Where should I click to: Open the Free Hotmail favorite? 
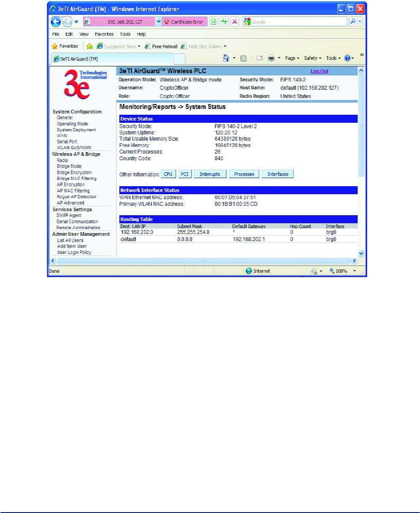coord(161,46)
